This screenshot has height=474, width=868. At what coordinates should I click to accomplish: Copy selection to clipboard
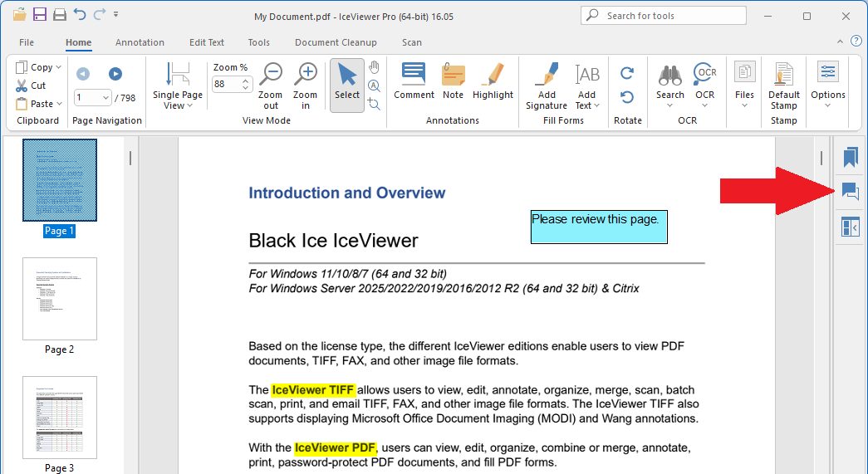coord(35,67)
